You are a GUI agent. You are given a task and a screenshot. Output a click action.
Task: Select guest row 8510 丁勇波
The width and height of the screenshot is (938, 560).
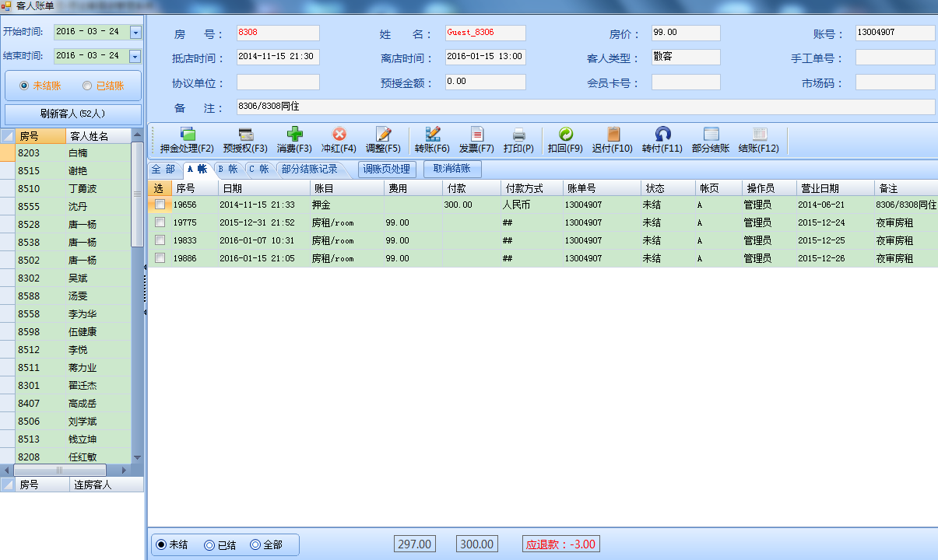(x=73, y=188)
